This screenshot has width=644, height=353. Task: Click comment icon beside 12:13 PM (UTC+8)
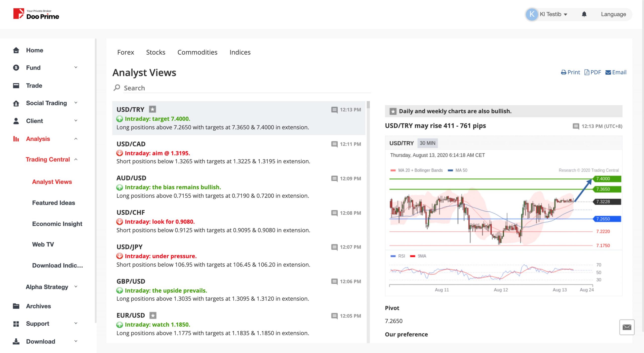(x=576, y=126)
